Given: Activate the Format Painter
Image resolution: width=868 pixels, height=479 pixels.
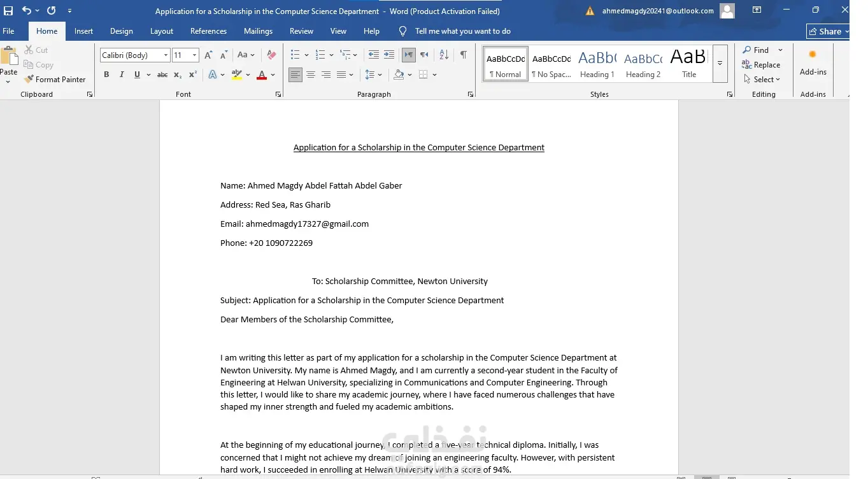Looking at the screenshot, I should click(x=55, y=80).
